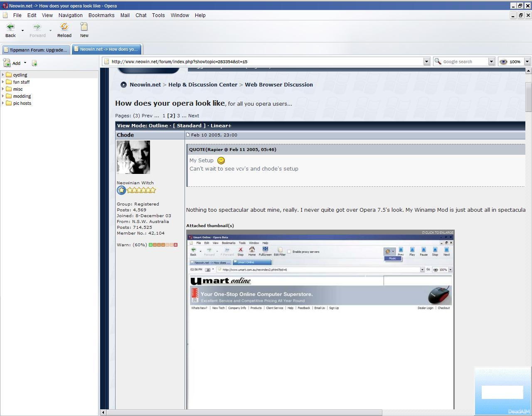
Task: Click the horizontal scrollbar left arrow
Action: pyautogui.click(x=103, y=412)
